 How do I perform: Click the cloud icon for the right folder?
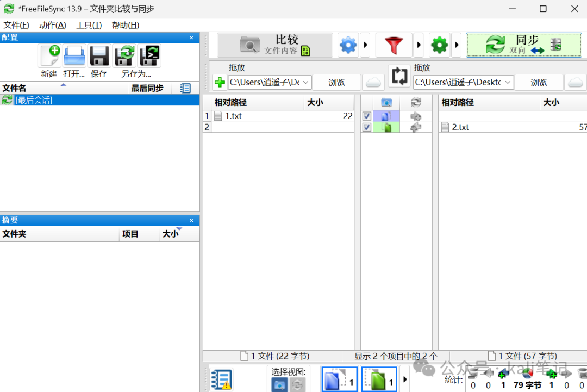pyautogui.click(x=576, y=82)
